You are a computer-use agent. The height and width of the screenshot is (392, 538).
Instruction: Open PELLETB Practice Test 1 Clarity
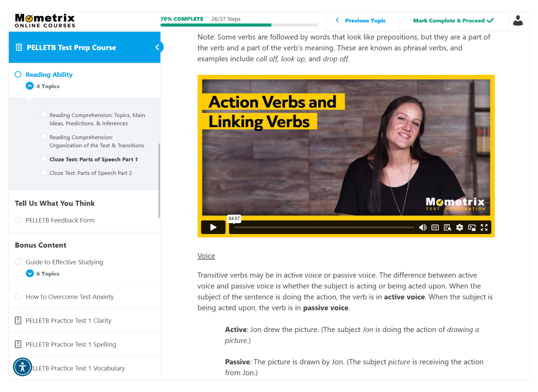tap(84, 321)
